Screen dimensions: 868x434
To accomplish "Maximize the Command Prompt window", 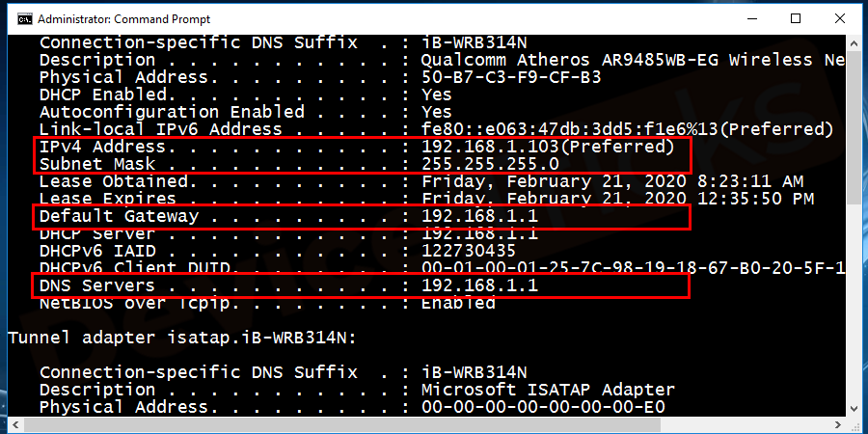I will point(796,19).
